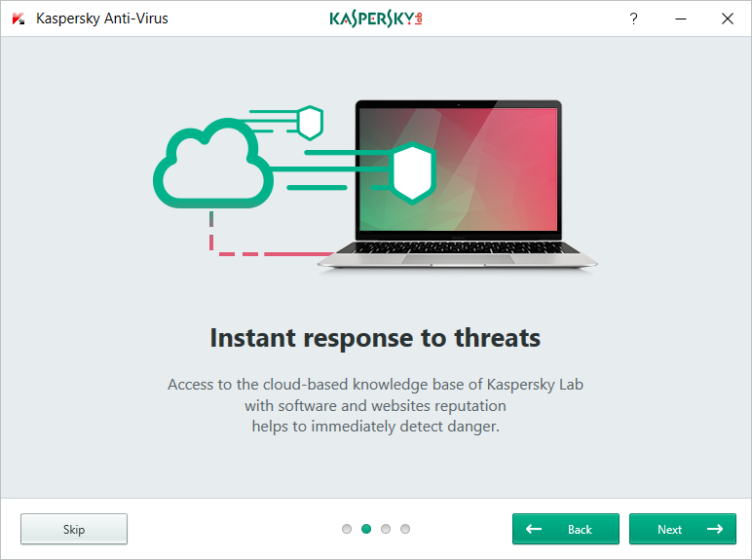Open help via question mark icon
This screenshot has height=560, width=752.
pyautogui.click(x=633, y=19)
